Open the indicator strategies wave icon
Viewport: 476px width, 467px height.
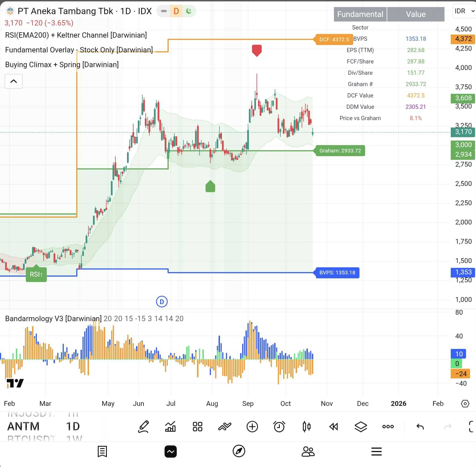click(x=225, y=426)
